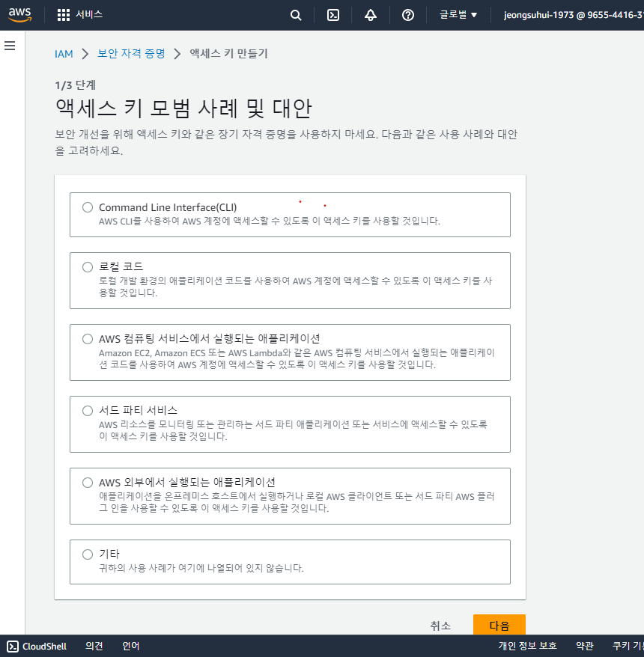Click the 액세스 키 모범 사례 및 대안 heading
This screenshot has height=657, width=644.
click(183, 108)
